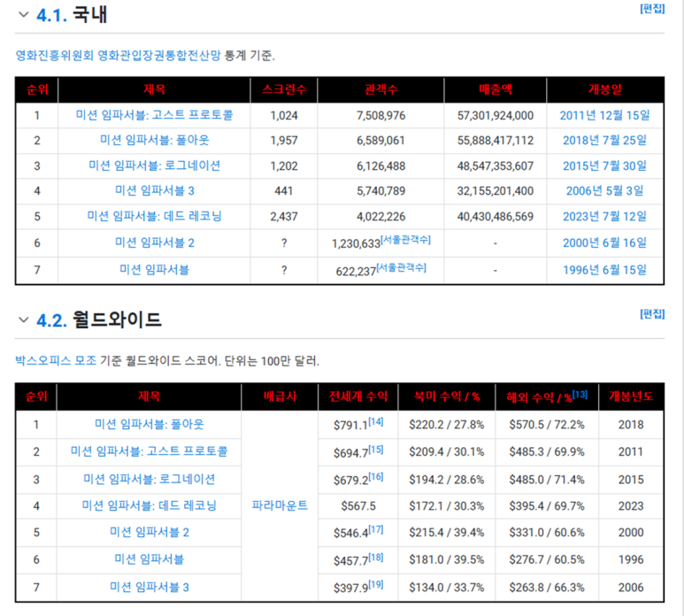Open footnote [18] next to $457.7
684x616 pixels.
click(x=375, y=557)
